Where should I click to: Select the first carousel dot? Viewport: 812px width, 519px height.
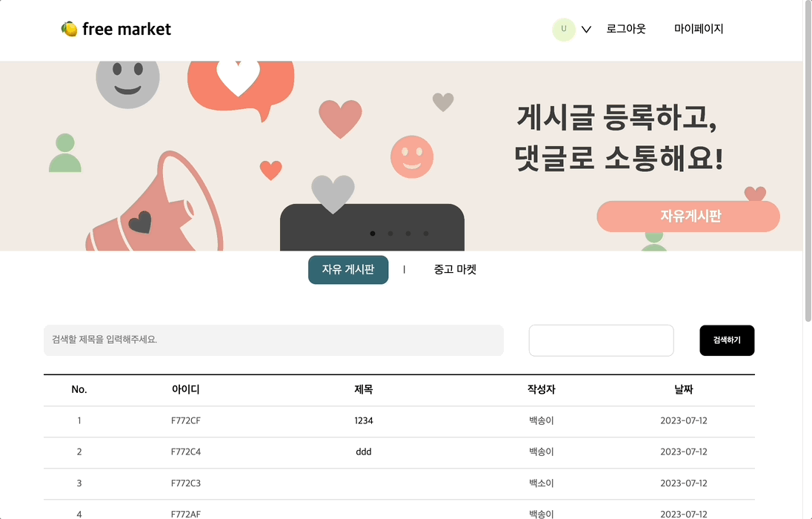373,233
